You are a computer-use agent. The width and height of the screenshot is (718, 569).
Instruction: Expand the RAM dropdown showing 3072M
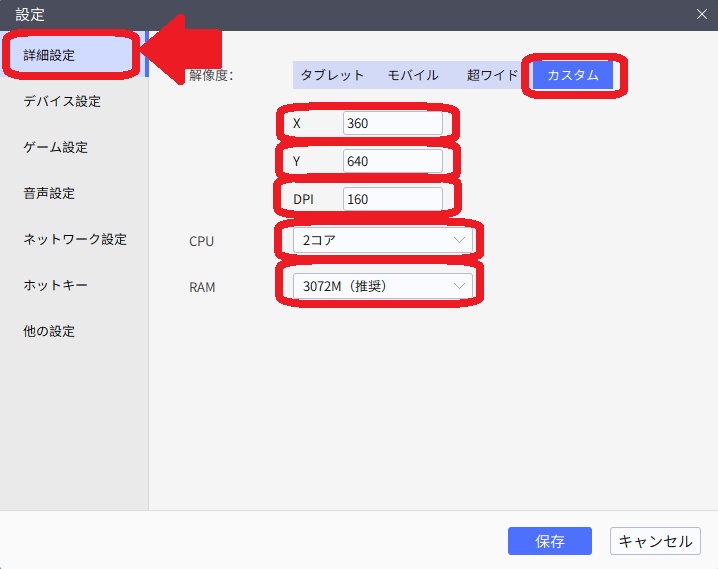[x=381, y=287]
